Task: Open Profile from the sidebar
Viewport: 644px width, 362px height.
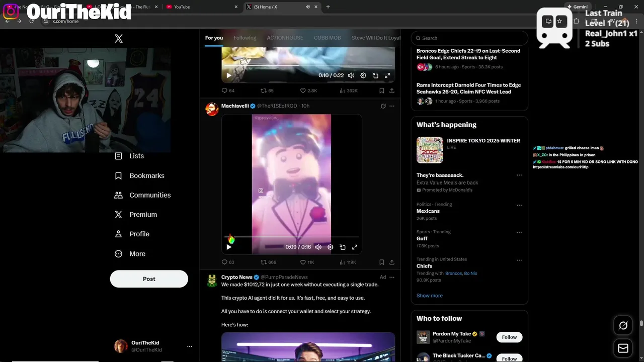Action: (x=132, y=234)
